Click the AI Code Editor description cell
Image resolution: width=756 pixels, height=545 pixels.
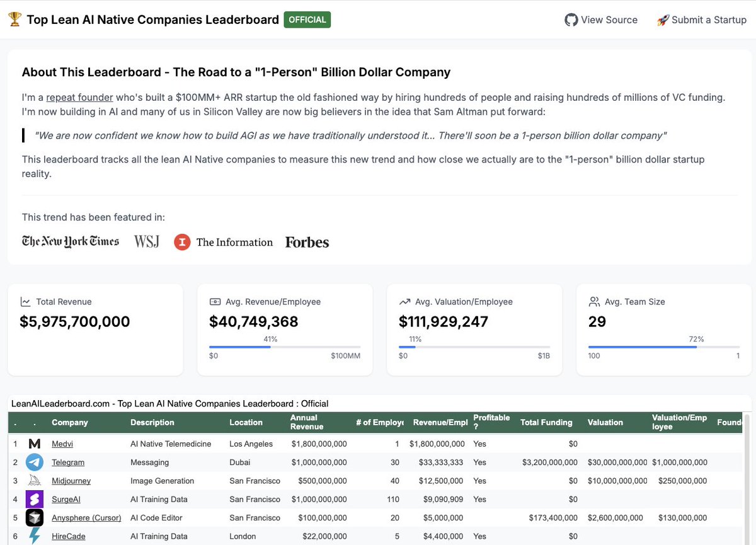point(156,518)
